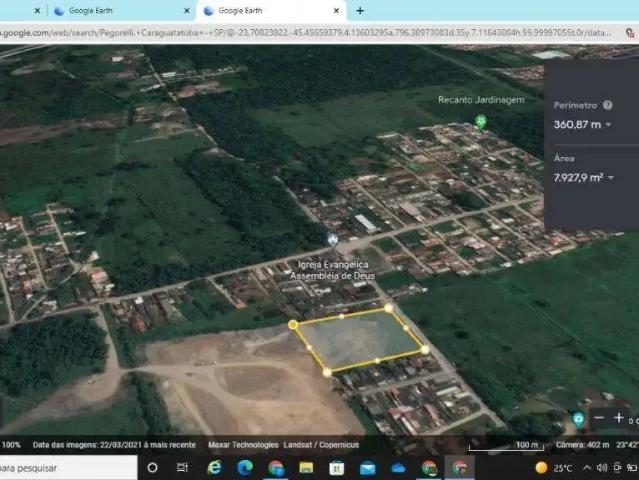Select the bottom polygon corner vertex

pos(327,372)
